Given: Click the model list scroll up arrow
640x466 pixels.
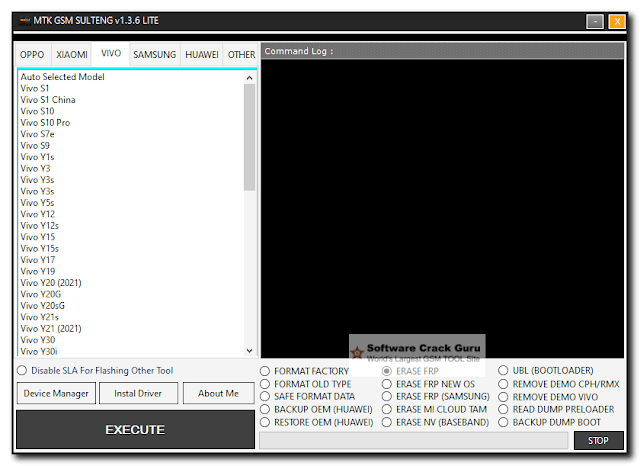Looking at the screenshot, I should (249, 78).
